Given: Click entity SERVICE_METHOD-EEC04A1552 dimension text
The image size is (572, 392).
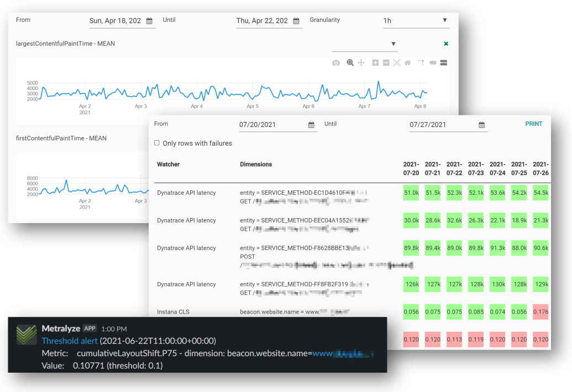Looking at the screenshot, I should 305,220.
